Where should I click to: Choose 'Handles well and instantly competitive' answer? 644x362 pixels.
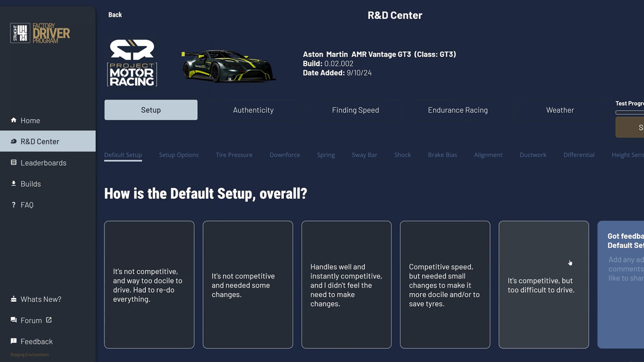click(346, 285)
